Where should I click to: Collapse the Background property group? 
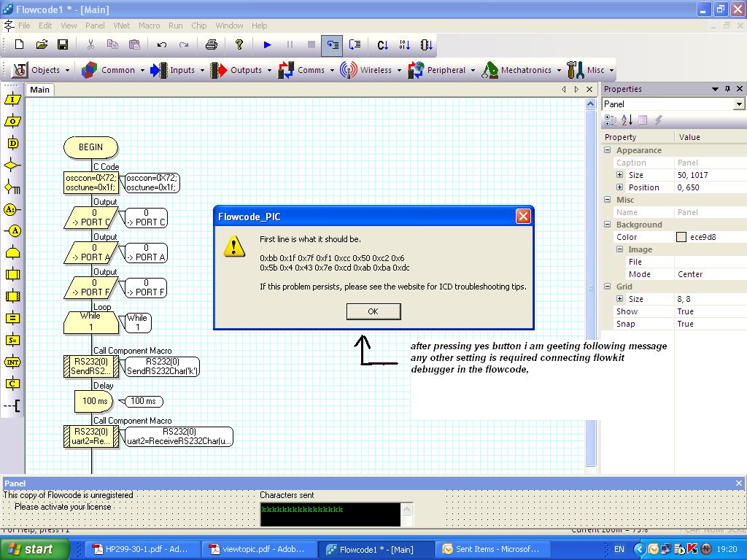608,225
